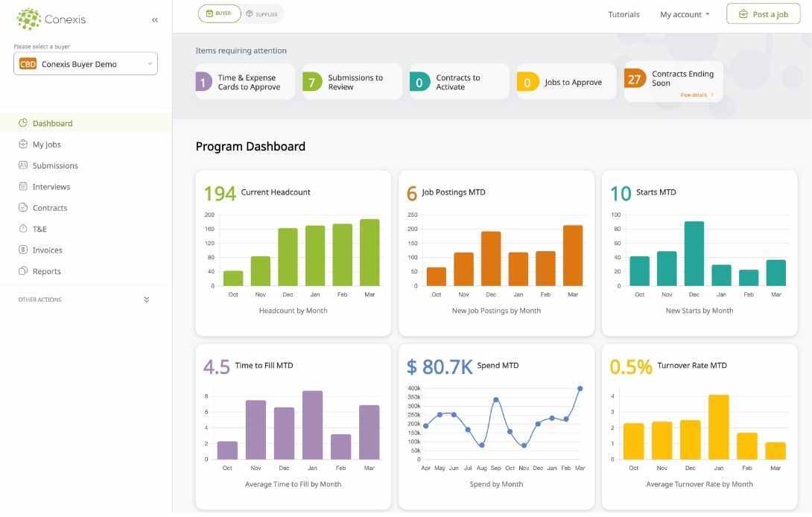
Task: Click View details under Contracts Ending Soon
Action: (x=696, y=95)
